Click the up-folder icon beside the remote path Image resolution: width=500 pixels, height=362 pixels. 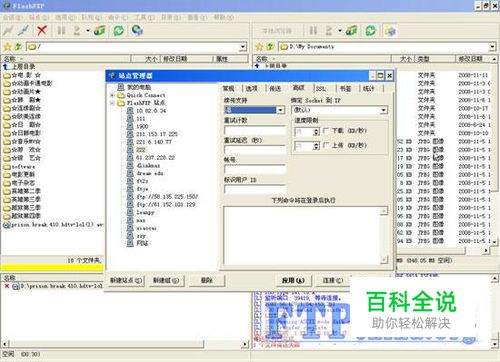point(19,47)
